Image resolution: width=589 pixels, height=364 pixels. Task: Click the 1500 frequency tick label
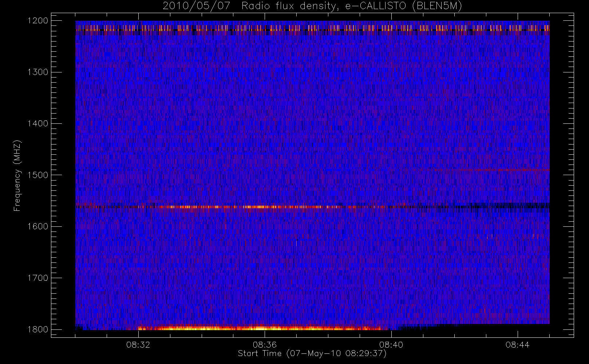point(38,175)
